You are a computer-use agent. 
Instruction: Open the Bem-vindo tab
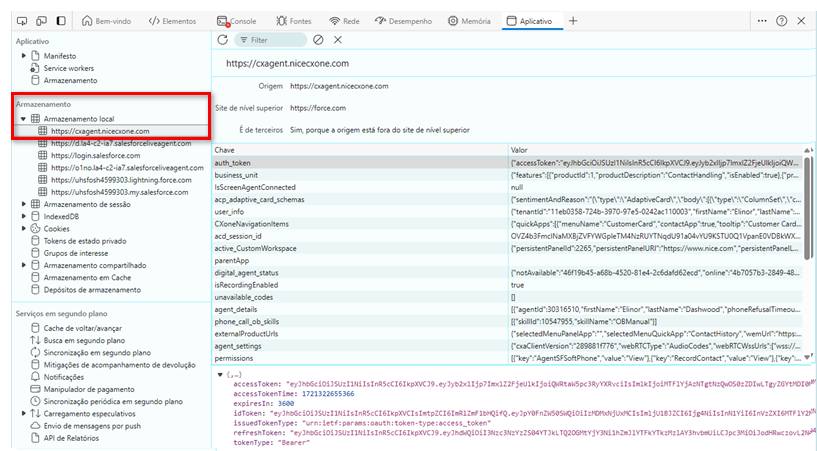[x=107, y=21]
